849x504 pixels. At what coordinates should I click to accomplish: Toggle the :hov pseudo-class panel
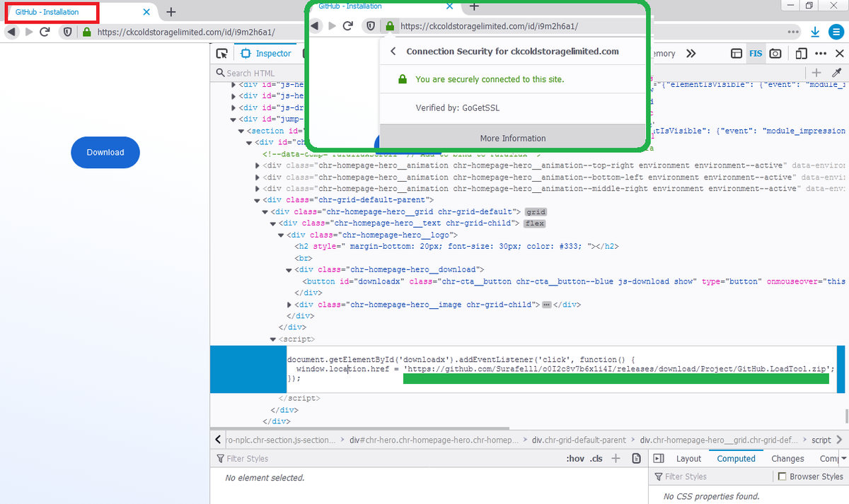coord(575,459)
